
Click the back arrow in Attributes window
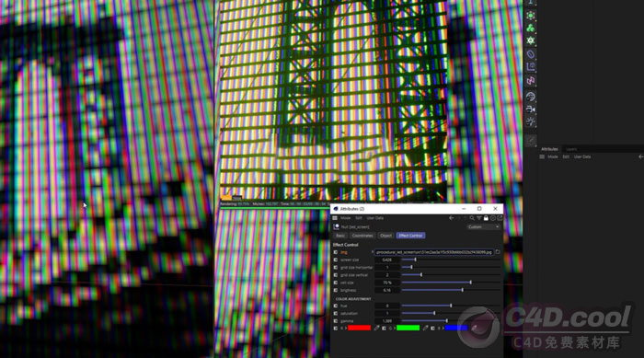point(452,218)
